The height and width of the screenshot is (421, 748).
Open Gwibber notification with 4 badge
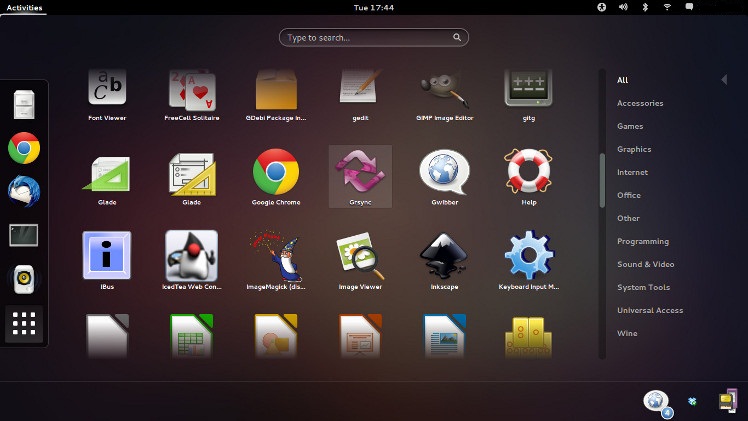click(657, 402)
